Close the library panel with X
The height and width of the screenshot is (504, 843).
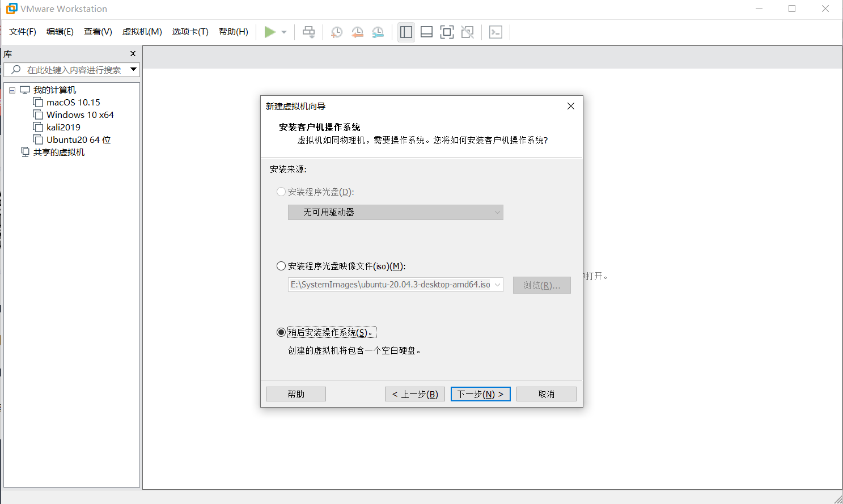(133, 54)
